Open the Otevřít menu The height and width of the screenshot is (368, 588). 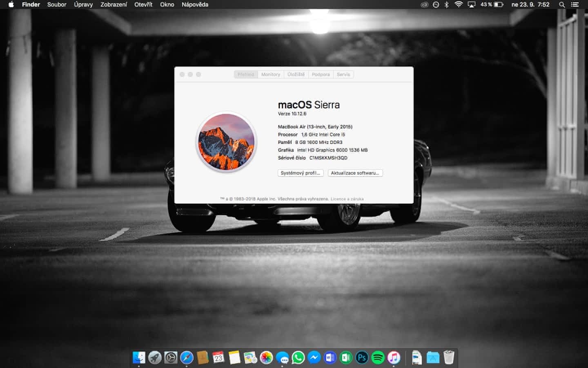[x=143, y=4]
